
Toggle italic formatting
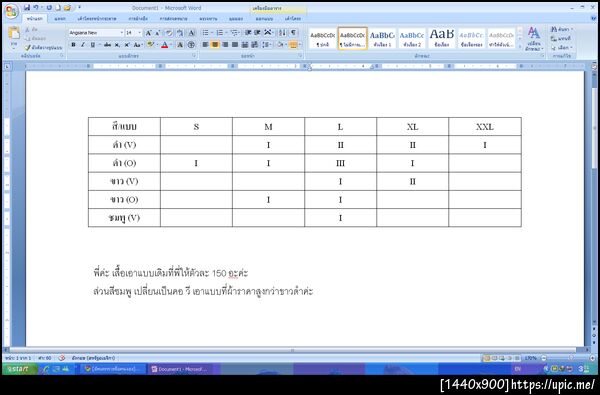[82, 45]
